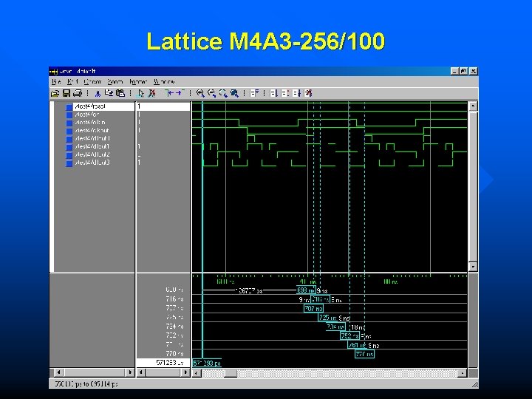
Task: Click the waveform horizontal scrollbar right arrow
Action: pos(462,373)
